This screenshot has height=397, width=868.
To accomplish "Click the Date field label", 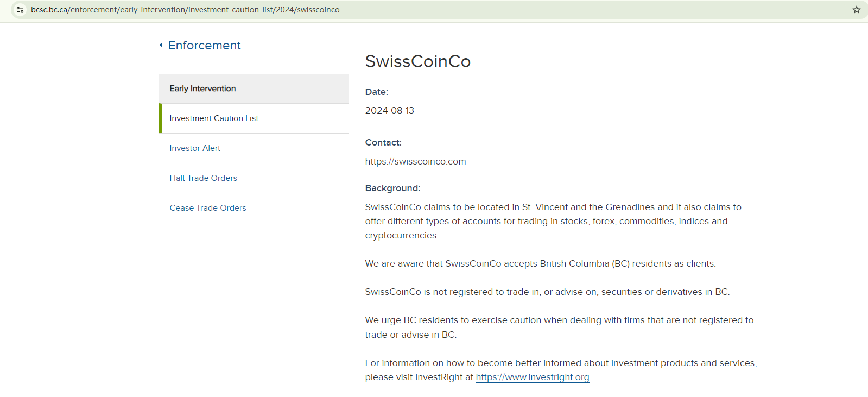I will click(x=376, y=92).
